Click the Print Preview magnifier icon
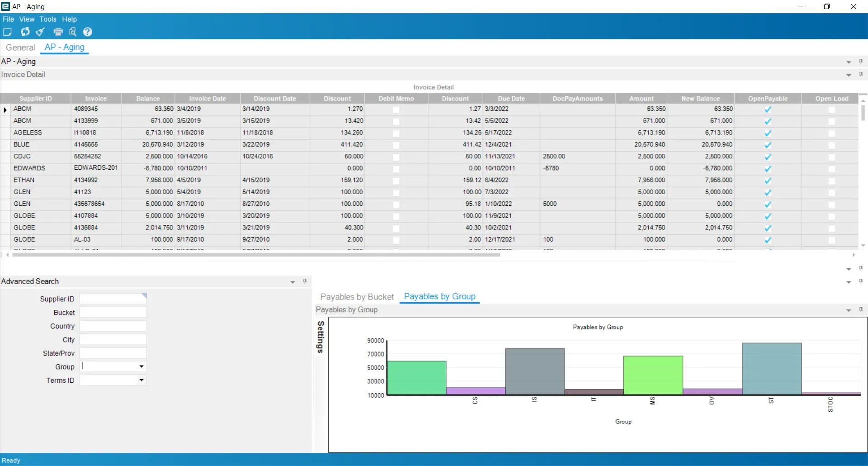Viewport: 868px width, 466px height. [x=73, y=32]
